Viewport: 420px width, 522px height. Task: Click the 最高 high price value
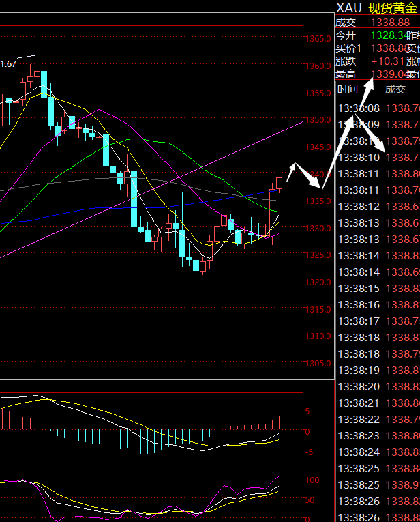[x=389, y=74]
